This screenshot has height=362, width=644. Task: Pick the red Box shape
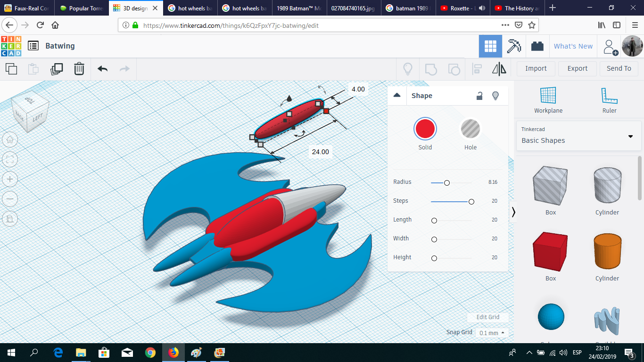tap(551, 252)
